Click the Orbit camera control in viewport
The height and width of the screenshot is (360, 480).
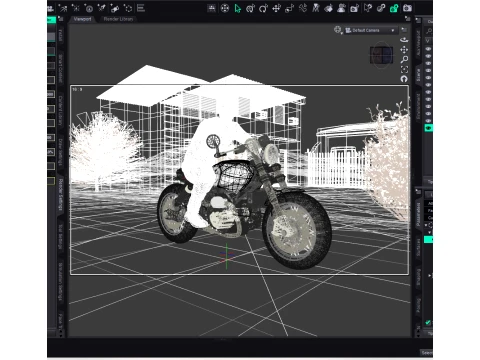coord(404,40)
